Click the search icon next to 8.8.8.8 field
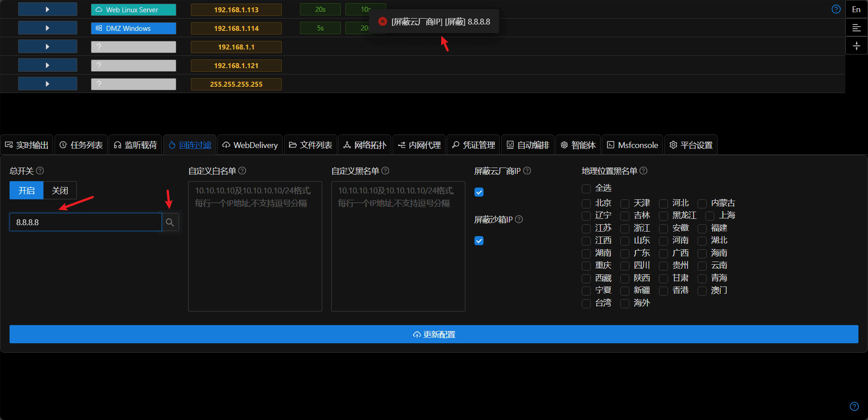 (170, 222)
